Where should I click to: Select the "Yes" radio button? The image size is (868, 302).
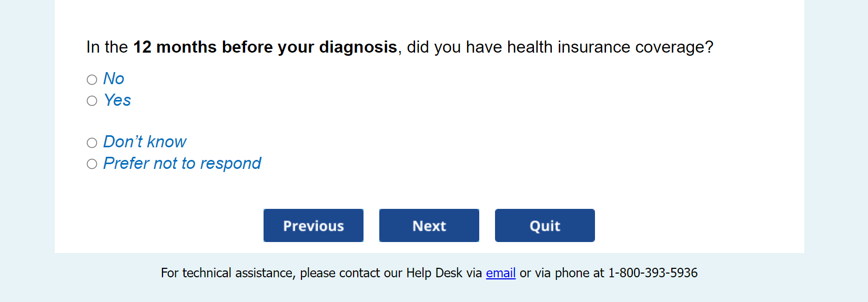pyautogui.click(x=92, y=101)
